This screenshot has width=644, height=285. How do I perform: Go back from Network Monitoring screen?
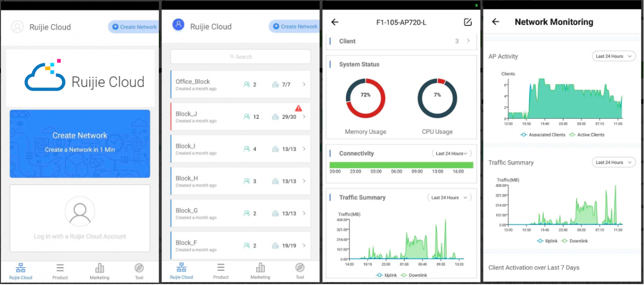496,22
